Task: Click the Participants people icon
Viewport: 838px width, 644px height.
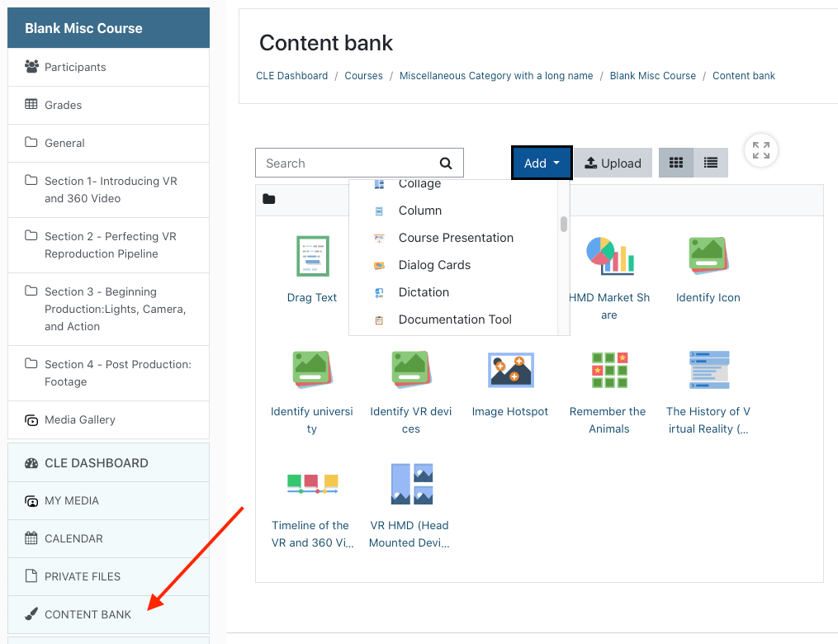Action: 31,67
